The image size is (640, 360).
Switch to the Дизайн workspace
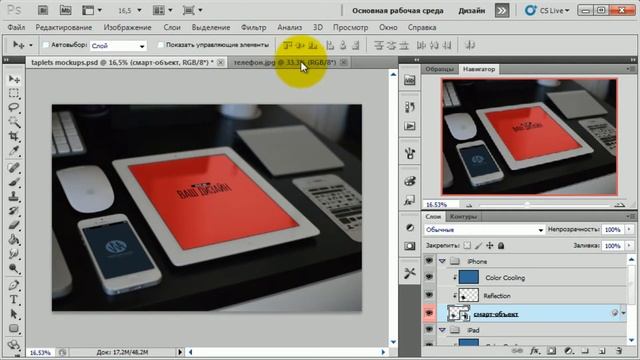[471, 11]
